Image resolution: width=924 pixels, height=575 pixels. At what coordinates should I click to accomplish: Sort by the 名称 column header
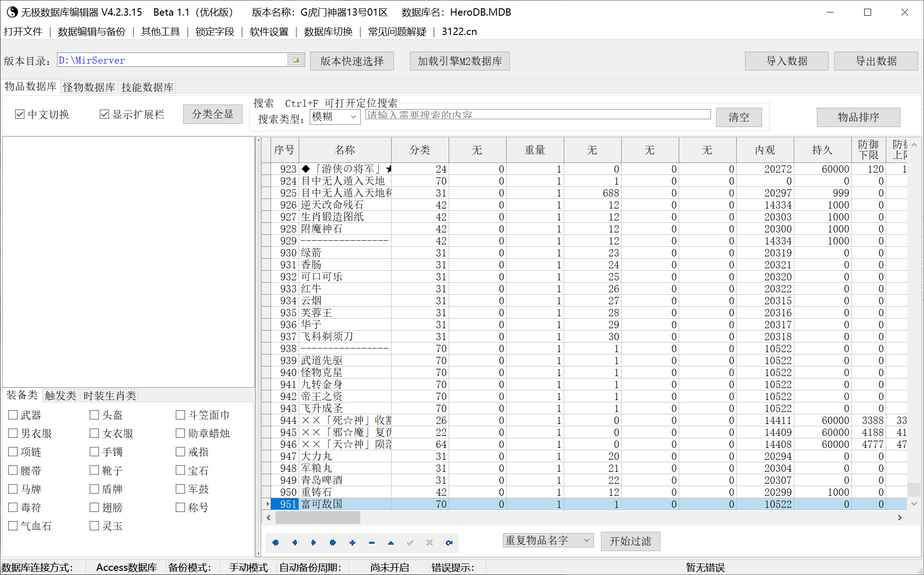[x=345, y=150]
